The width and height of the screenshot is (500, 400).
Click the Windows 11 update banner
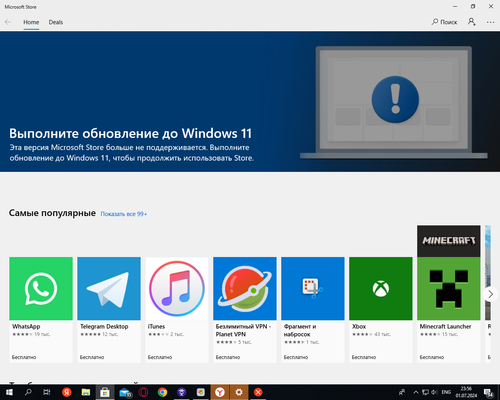(250, 102)
